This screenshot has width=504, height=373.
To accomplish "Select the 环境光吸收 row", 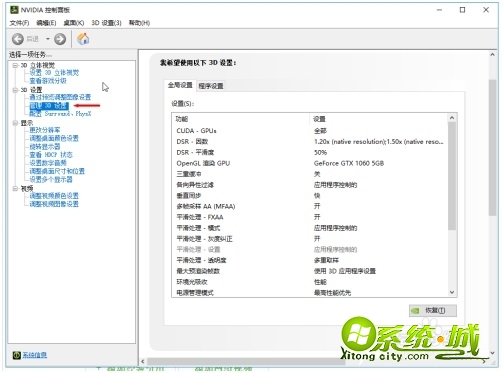I will point(310,282).
